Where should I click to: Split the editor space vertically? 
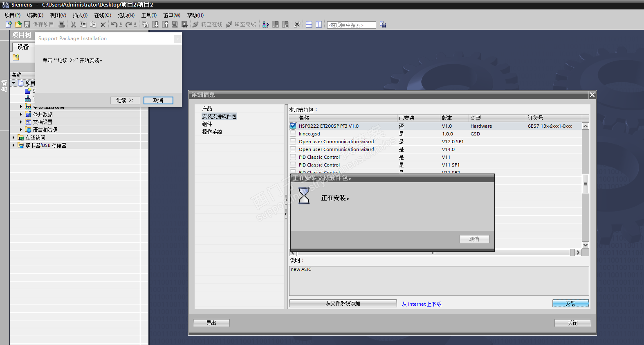(x=319, y=25)
